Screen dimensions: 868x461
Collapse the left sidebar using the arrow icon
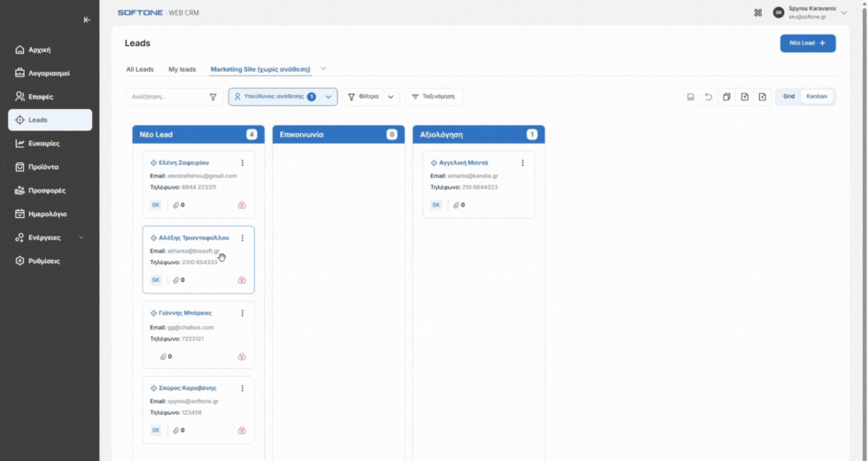click(x=86, y=20)
